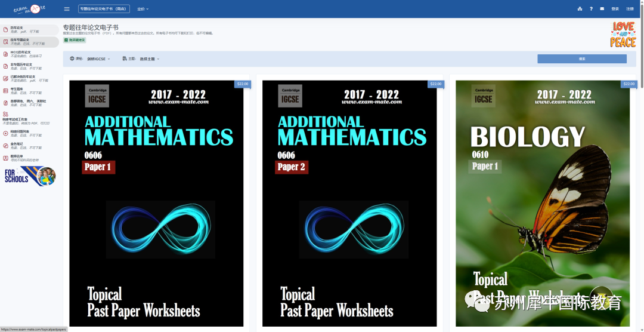
Task: Toggle the hamburger menu
Action: [x=67, y=8]
